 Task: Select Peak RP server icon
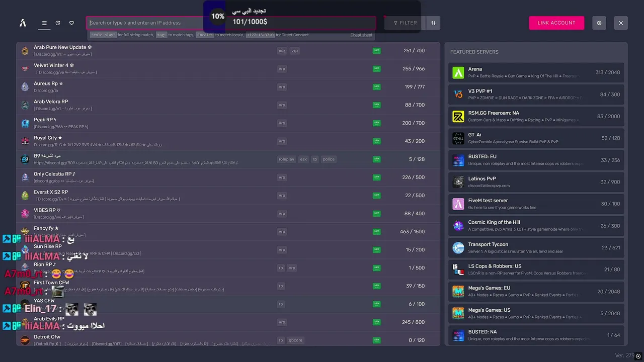tap(25, 123)
